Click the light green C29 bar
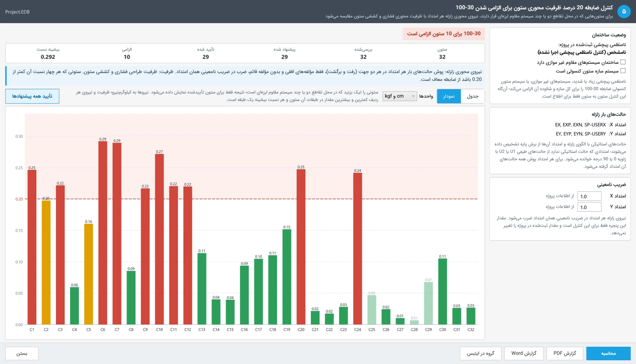Image resolution: width=636 pixels, height=364 pixels. 429,303
